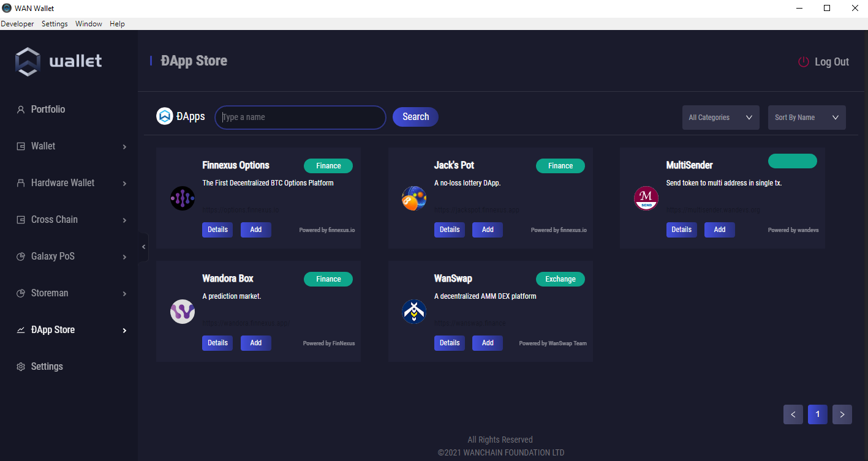Open Details for Wandora Box
The image size is (868, 461).
click(x=217, y=343)
